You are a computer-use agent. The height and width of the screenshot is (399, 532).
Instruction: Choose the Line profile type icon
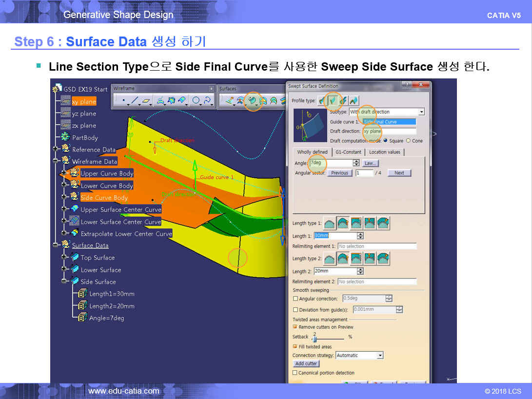[333, 100]
